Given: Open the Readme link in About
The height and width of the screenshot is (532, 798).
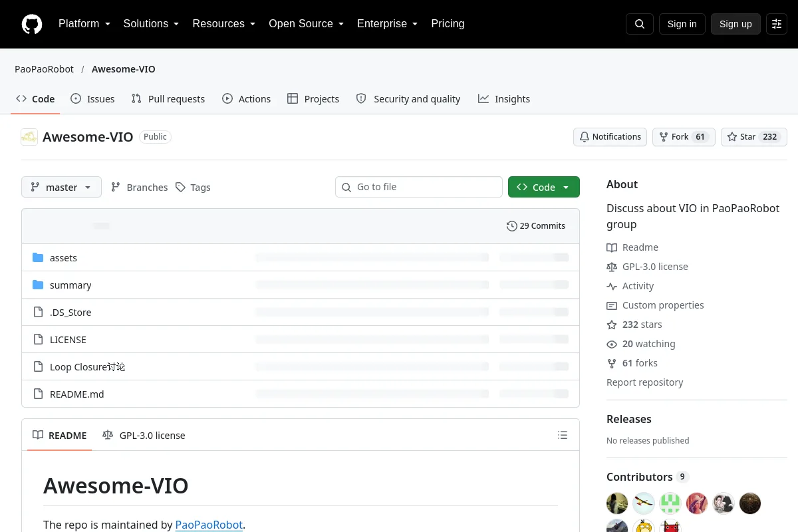Looking at the screenshot, I should 632,247.
